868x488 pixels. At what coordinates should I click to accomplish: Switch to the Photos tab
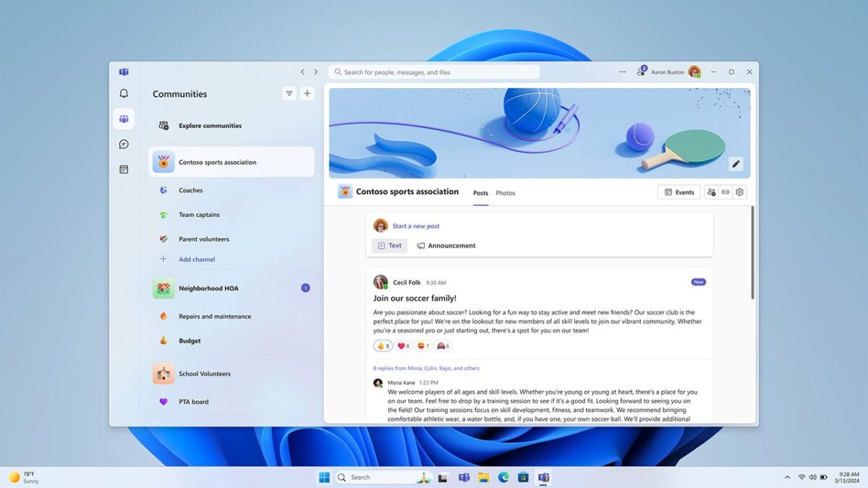506,193
